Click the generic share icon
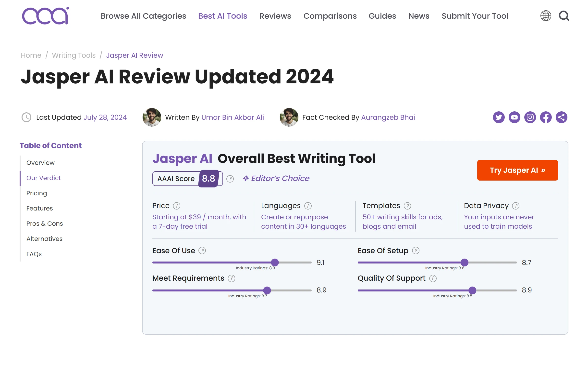The width and height of the screenshot is (588, 368). (562, 117)
